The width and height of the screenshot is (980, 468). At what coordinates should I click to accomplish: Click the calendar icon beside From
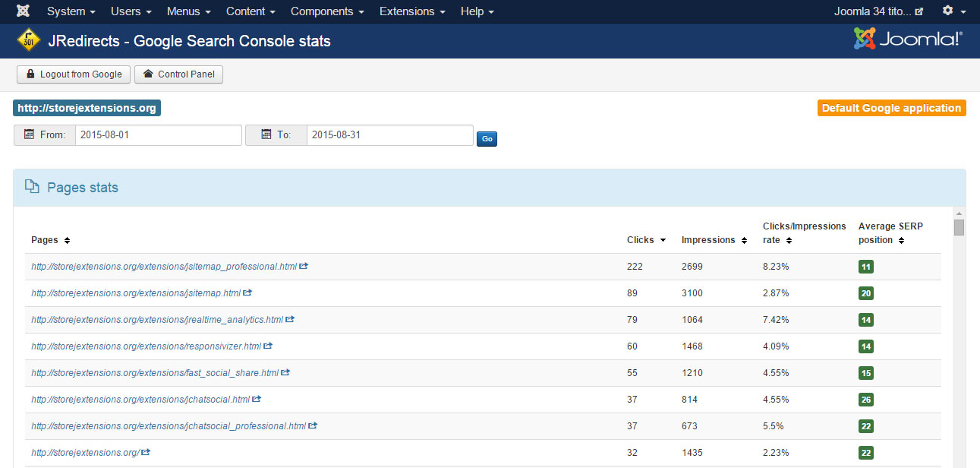[x=30, y=134]
